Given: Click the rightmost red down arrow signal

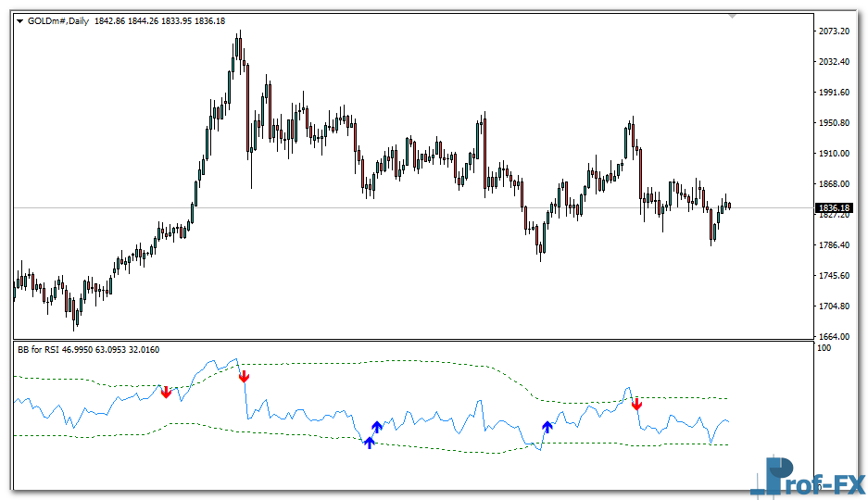Looking at the screenshot, I should pyautogui.click(x=637, y=404).
